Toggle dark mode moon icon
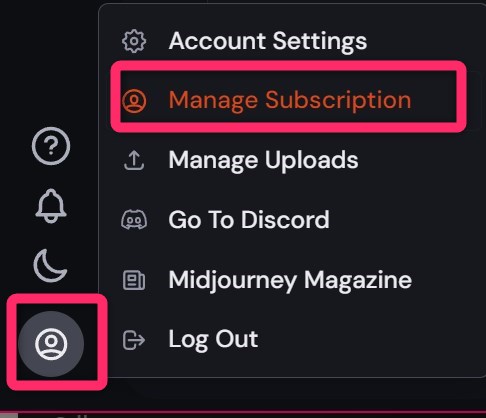Image resolution: width=486 pixels, height=418 pixels. pos(51,266)
